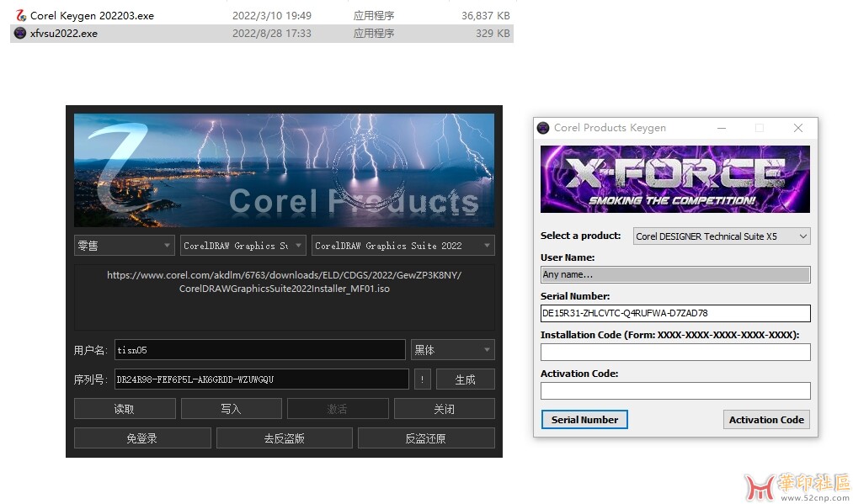The height and width of the screenshot is (504, 853).
Task: Open the CorelDRAW Graphics Su product family dropdown
Action: [243, 245]
